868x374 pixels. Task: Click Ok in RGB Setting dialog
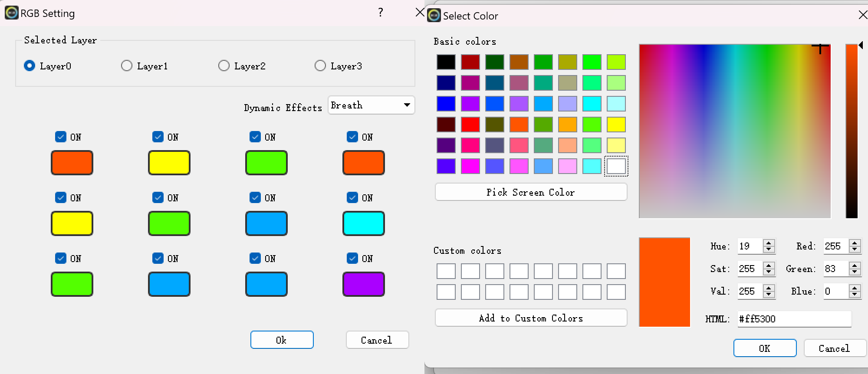(282, 340)
